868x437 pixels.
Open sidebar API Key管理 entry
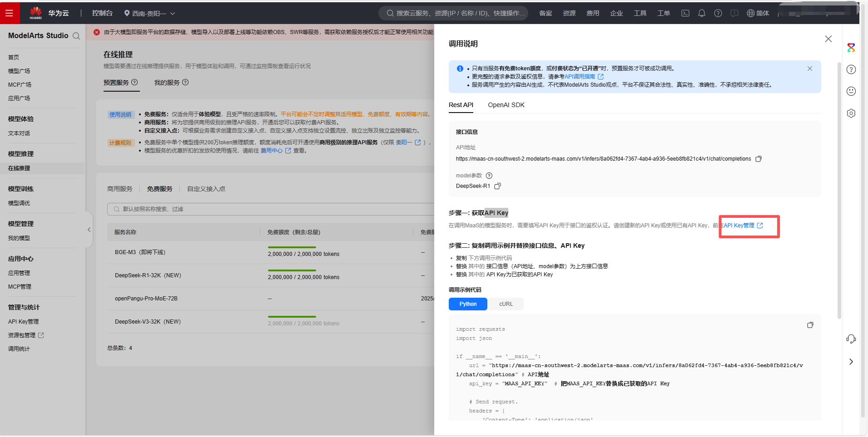point(24,322)
